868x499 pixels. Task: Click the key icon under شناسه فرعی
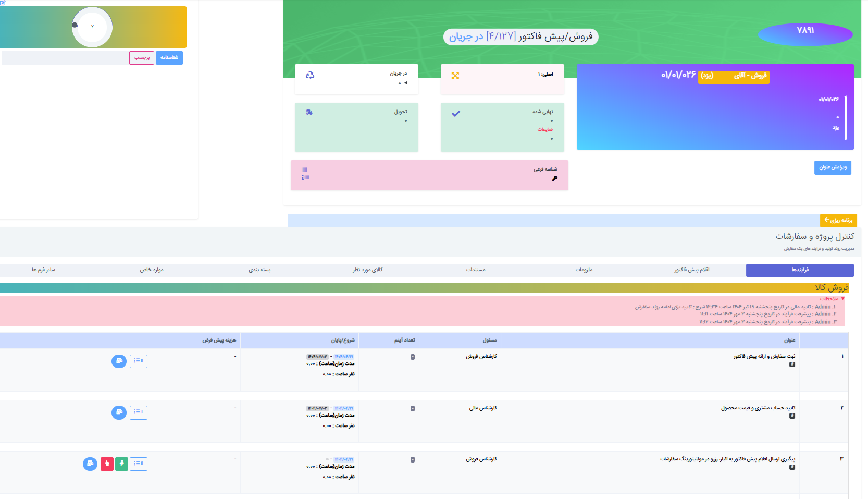[555, 178]
